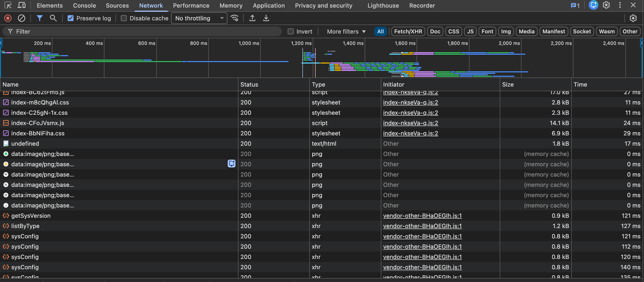644x282 pixels.
Task: Click the Filter text field
Action: (x=145, y=32)
